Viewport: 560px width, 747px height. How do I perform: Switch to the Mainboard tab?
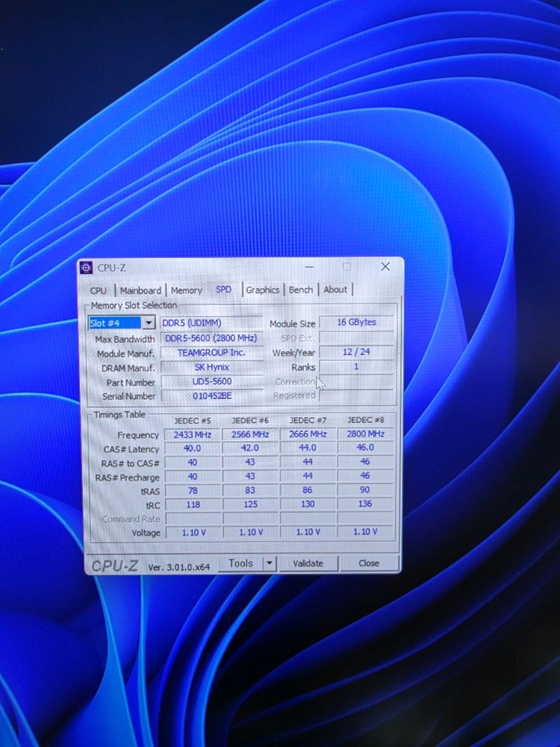pyautogui.click(x=140, y=290)
